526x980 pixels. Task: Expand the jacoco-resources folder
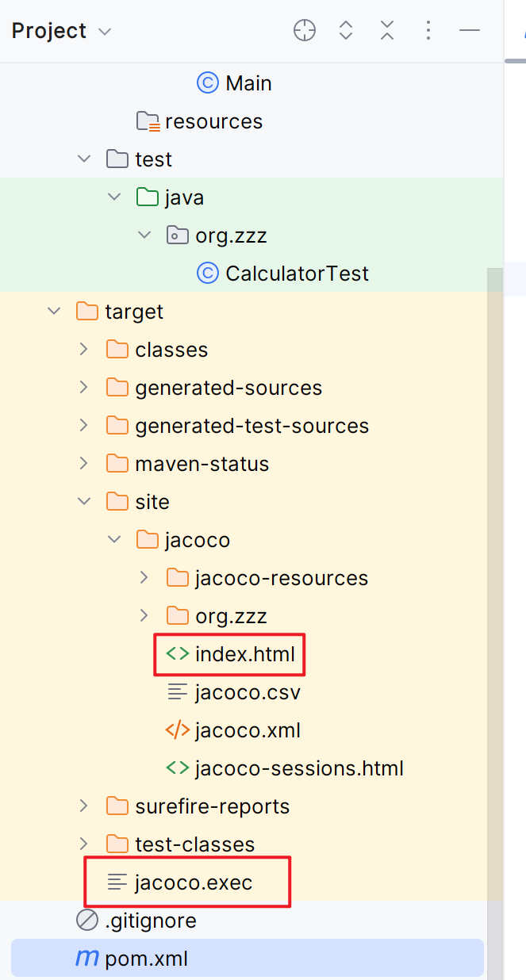[144, 578]
